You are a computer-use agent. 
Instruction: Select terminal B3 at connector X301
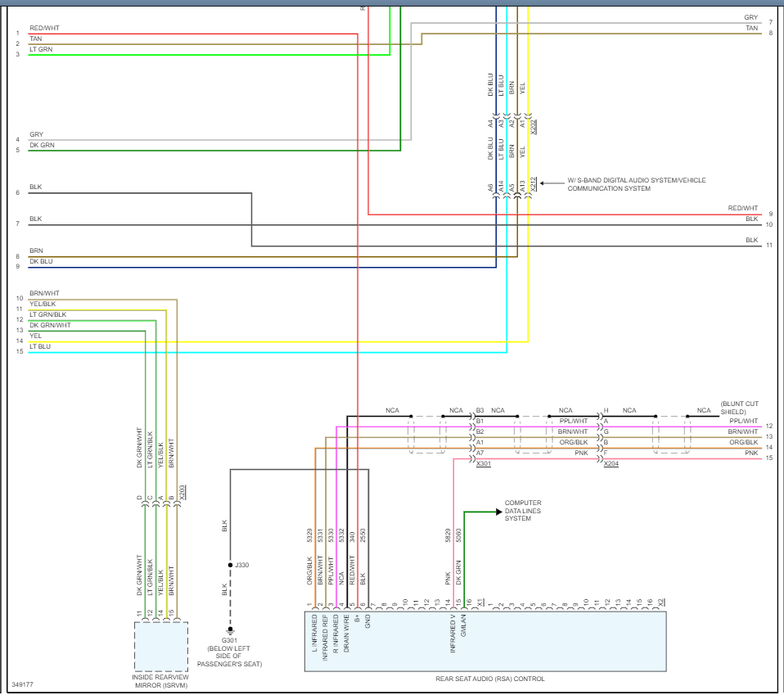click(480, 410)
